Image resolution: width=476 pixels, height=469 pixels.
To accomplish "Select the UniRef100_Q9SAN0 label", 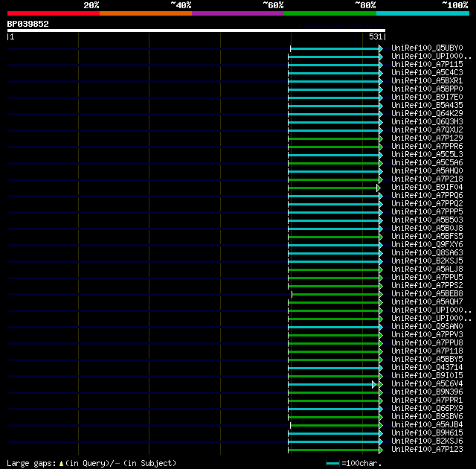I will click(427, 327).
